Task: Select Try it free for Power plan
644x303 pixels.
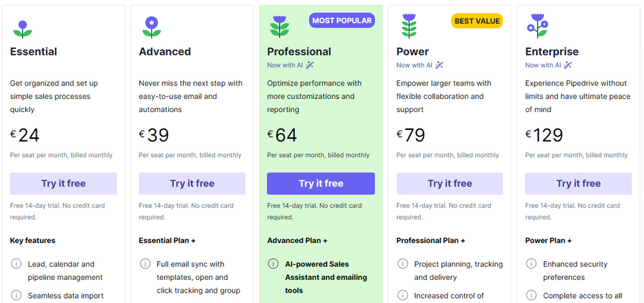Action: [450, 183]
